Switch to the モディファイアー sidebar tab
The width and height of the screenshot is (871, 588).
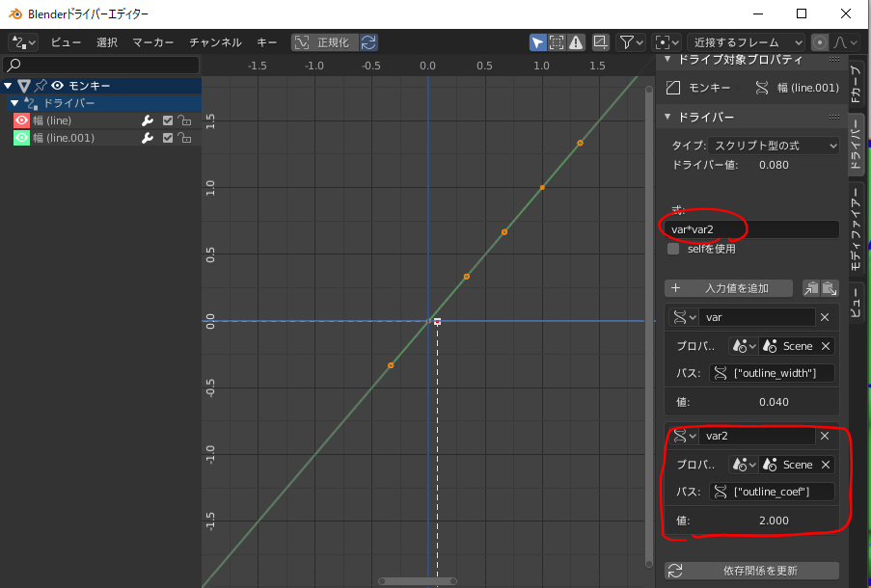[x=856, y=228]
